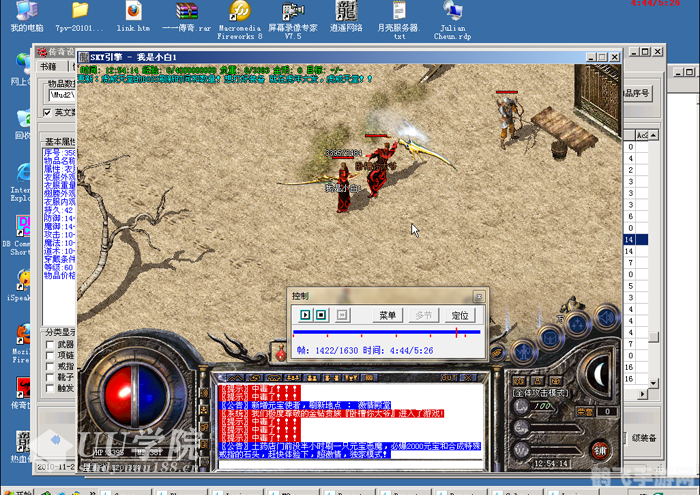Click the blue playback progress bar

click(385, 332)
